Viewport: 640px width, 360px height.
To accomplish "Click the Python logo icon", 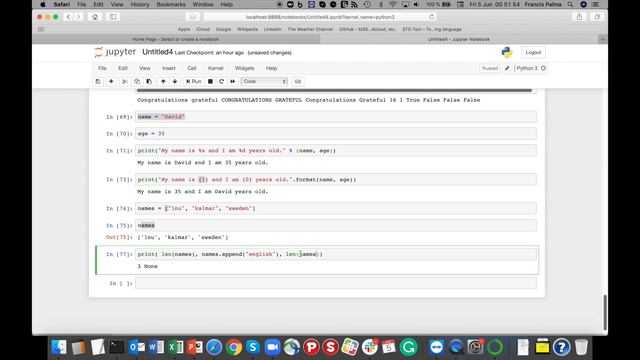I will 507,52.
